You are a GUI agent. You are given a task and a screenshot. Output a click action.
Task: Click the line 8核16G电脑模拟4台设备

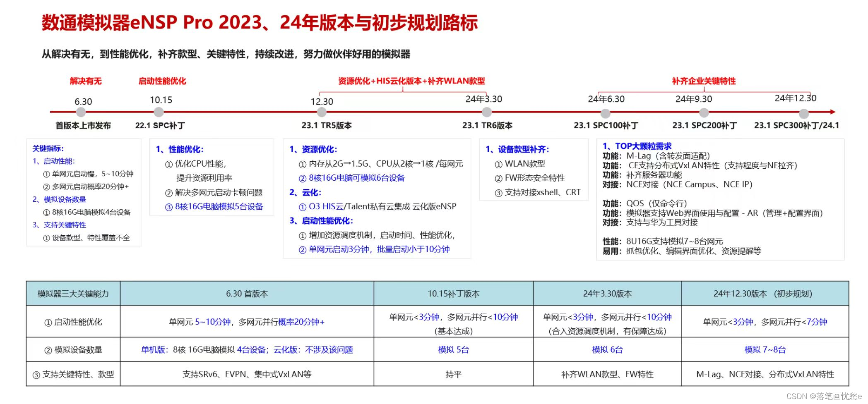point(87,213)
